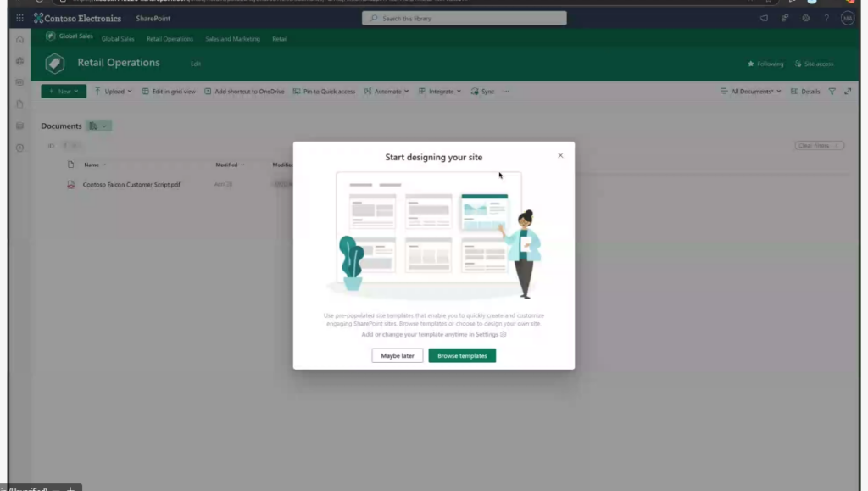
Task: Open the Help question mark icon
Action: click(x=826, y=19)
